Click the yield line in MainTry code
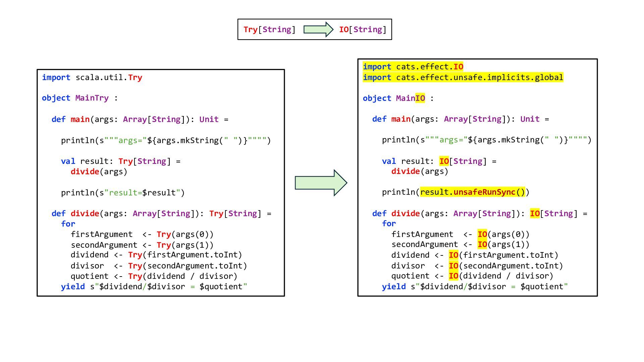This screenshot has height=362, width=644. pyautogui.click(x=154, y=287)
